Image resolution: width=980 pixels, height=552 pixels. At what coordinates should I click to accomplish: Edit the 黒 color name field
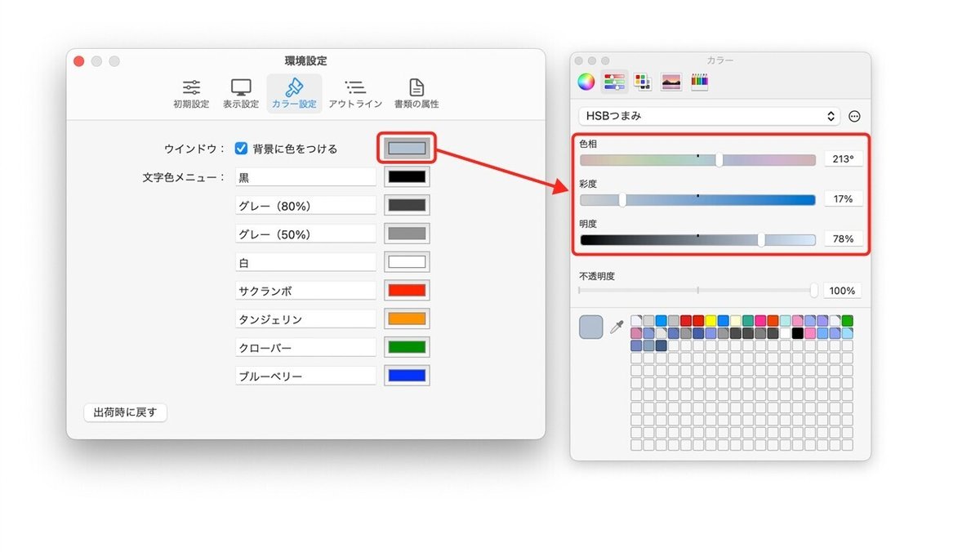(306, 177)
